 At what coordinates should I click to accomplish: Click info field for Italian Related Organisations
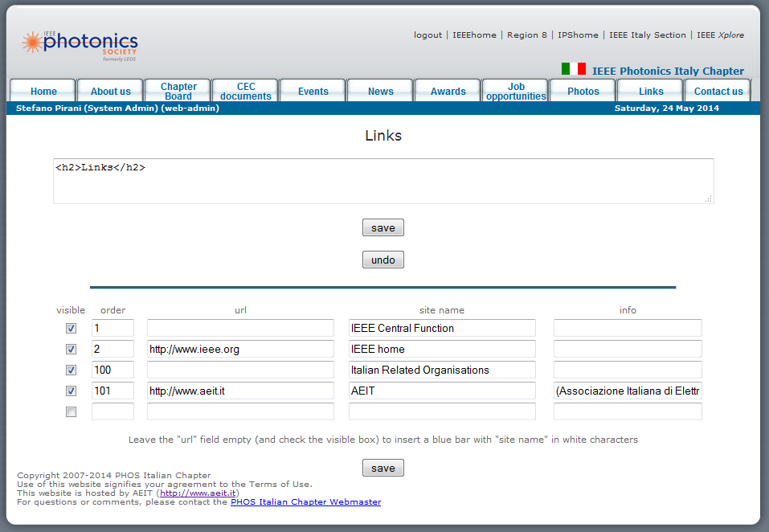coord(628,370)
